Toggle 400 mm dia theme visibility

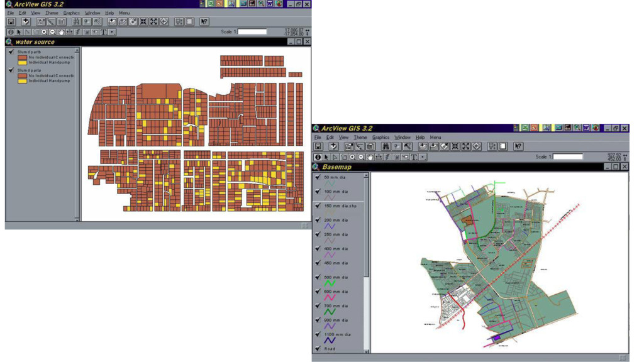point(318,249)
